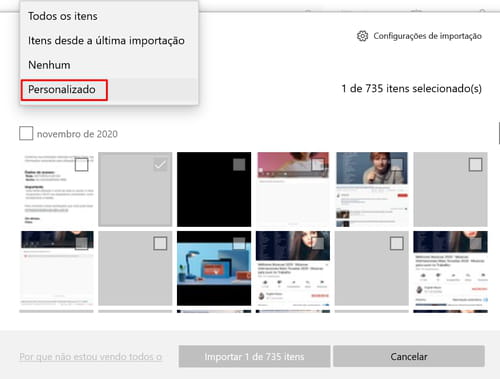Check the top-right gray thumbnail's checkbox
500x379 pixels.
pos(475,164)
